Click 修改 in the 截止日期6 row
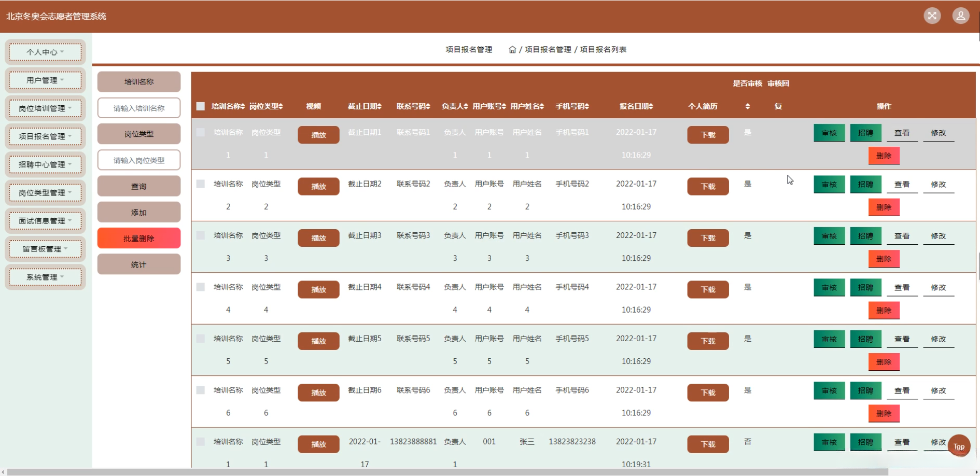The width and height of the screenshot is (980, 476). click(x=938, y=390)
